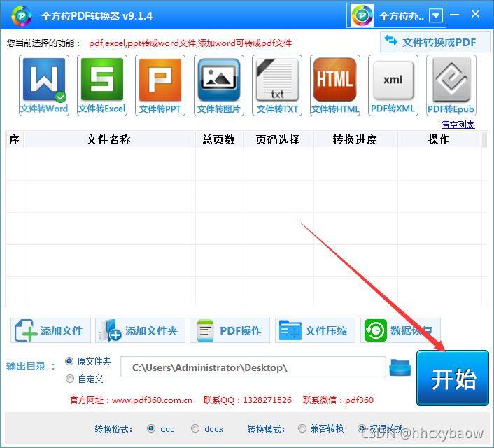This screenshot has height=448, width=494.
Task: Open the 数据恢复 data recovery button
Action: click(x=400, y=330)
